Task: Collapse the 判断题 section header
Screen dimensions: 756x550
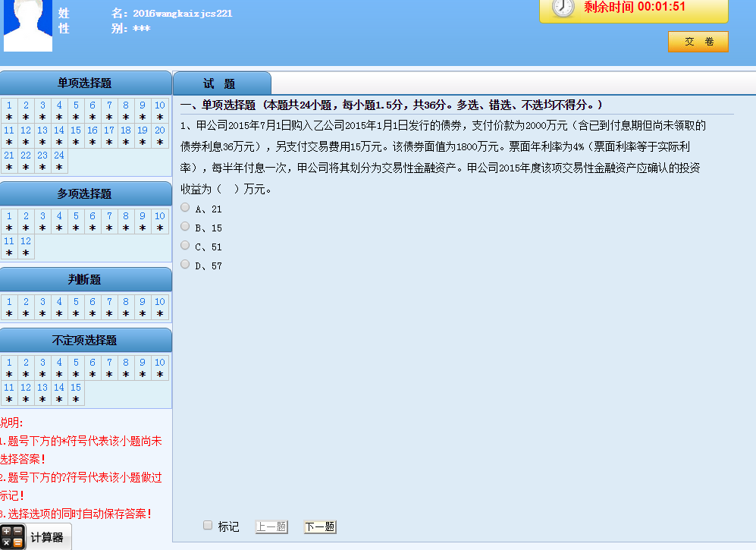Action: pyautogui.click(x=85, y=280)
